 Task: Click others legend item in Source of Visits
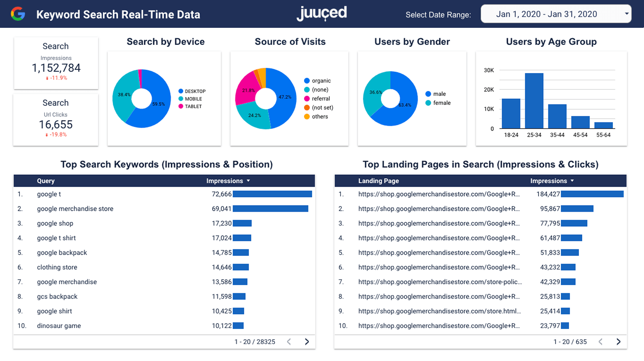[316, 117]
